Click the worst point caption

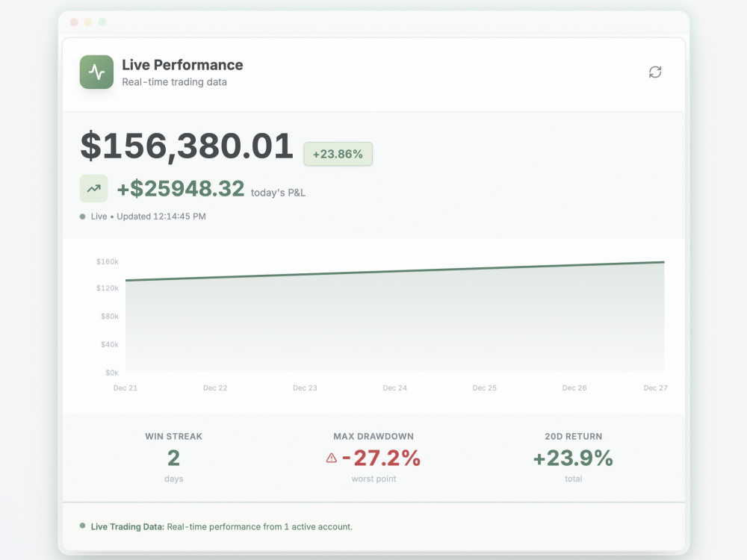tap(374, 479)
